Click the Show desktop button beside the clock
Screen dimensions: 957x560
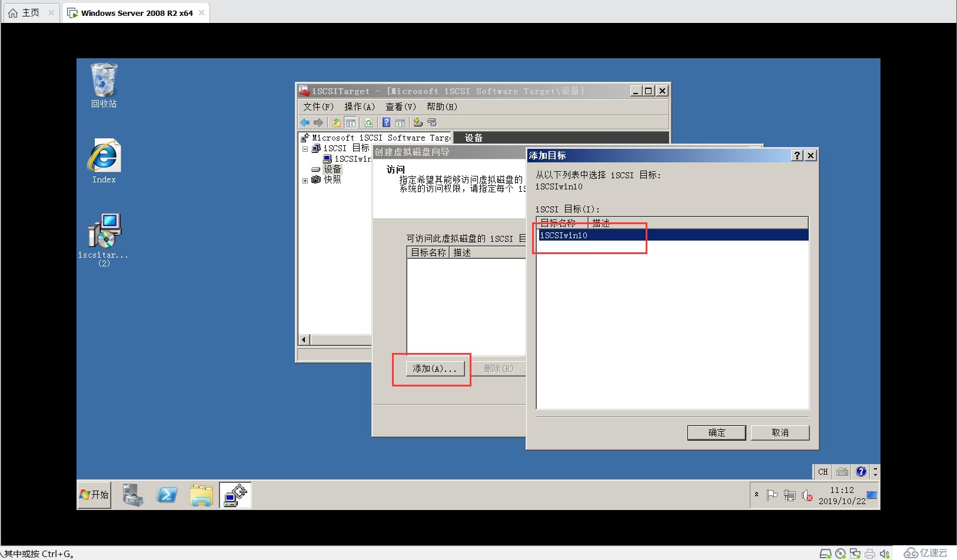(872, 495)
